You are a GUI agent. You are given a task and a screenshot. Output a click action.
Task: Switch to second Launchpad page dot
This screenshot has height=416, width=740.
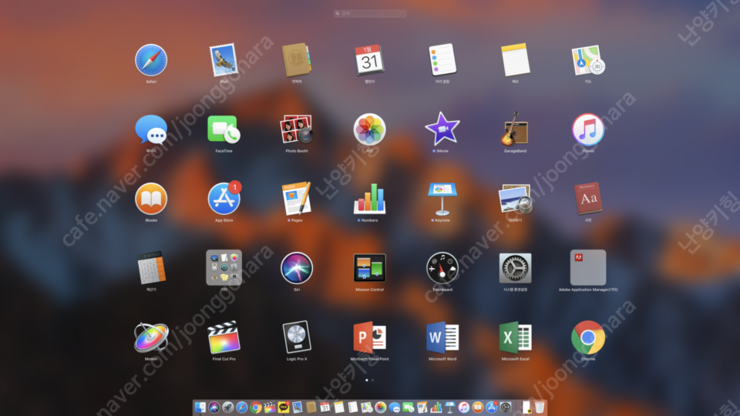pyautogui.click(x=374, y=380)
